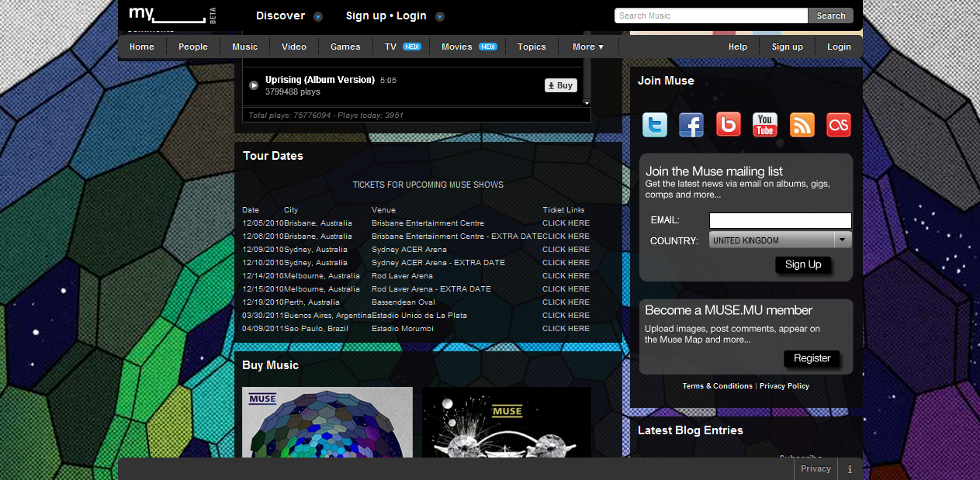Click ticket link for 12/15/2010 Melbourne show
The height and width of the screenshot is (480, 980).
coord(566,289)
